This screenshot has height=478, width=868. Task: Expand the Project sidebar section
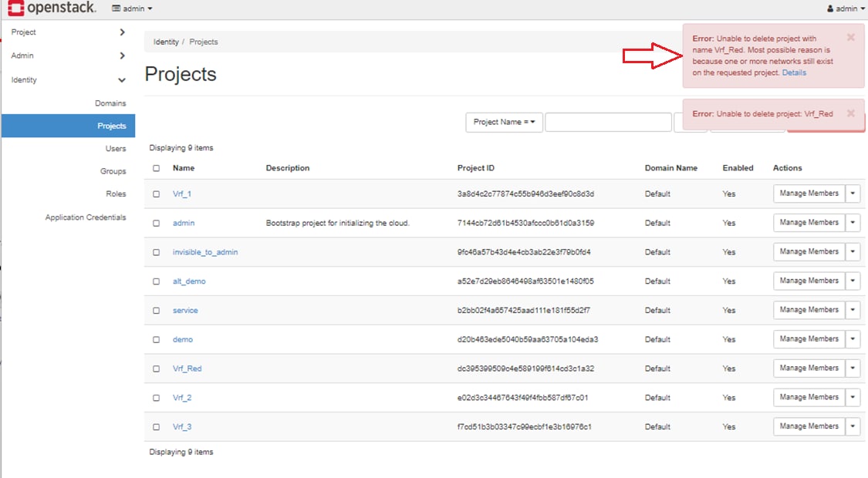click(68, 32)
